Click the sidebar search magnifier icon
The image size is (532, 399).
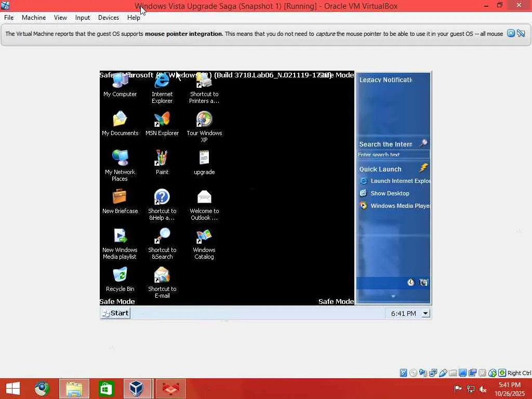pyautogui.click(x=423, y=143)
